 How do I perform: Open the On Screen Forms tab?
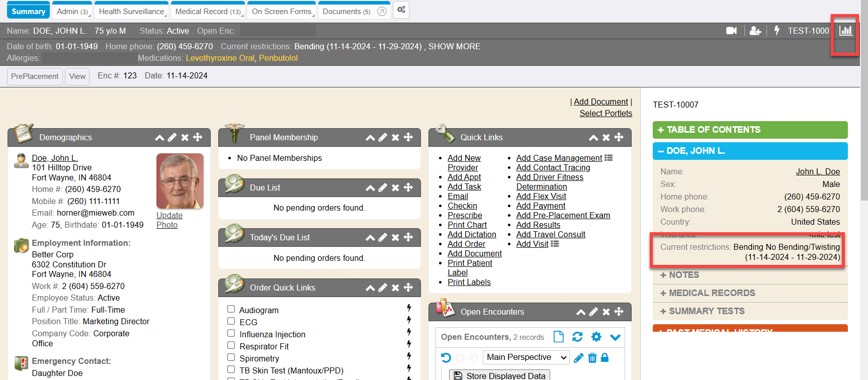pos(282,11)
